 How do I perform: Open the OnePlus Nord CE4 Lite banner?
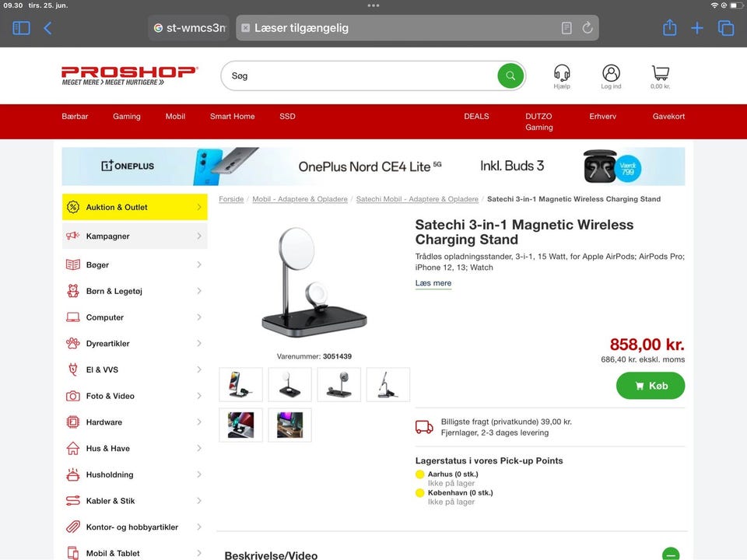(x=373, y=166)
